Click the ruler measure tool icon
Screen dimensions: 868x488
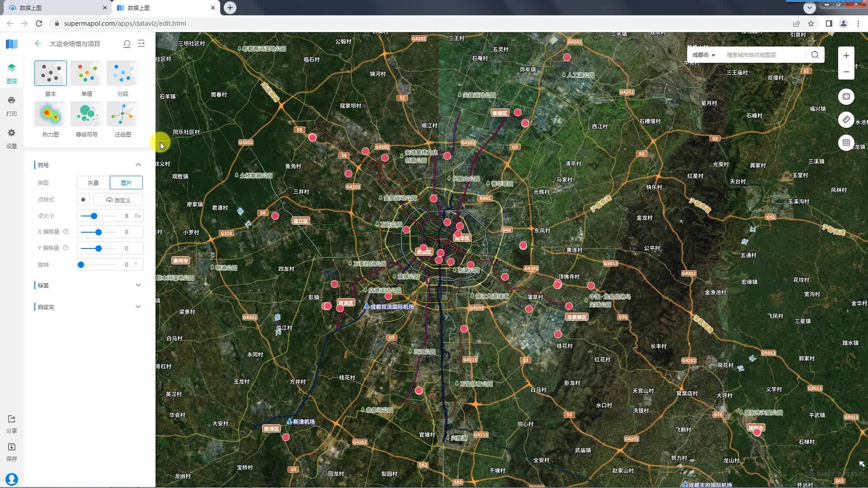(x=846, y=120)
